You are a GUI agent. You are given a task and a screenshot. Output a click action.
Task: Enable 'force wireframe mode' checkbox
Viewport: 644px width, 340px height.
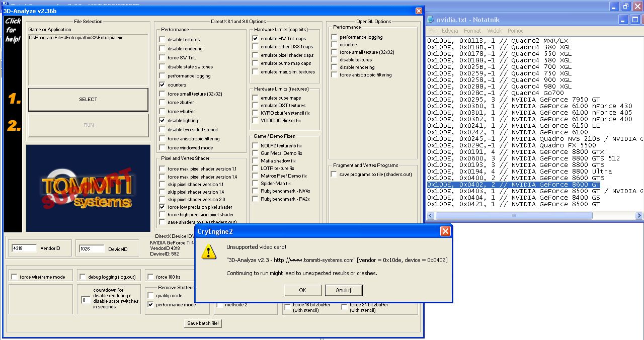[x=14, y=277]
